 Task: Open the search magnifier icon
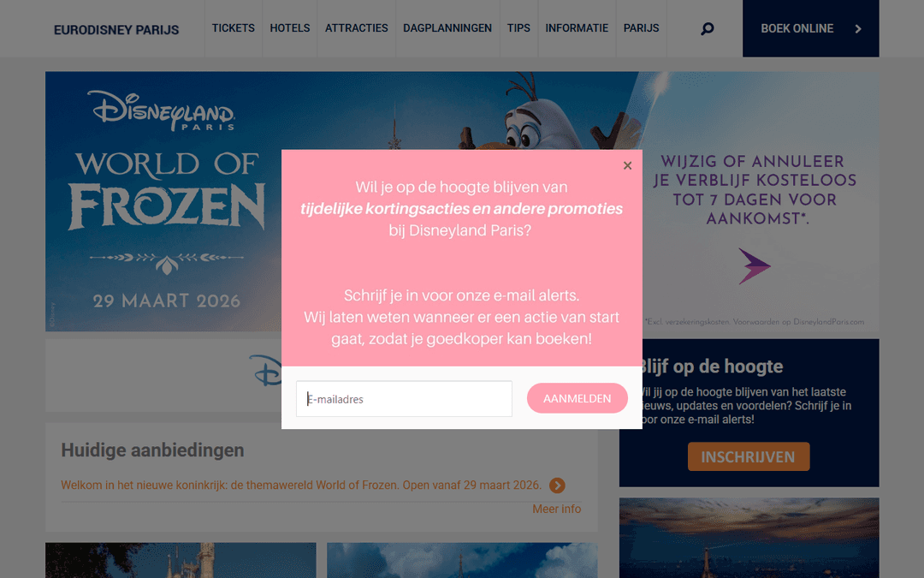point(708,28)
